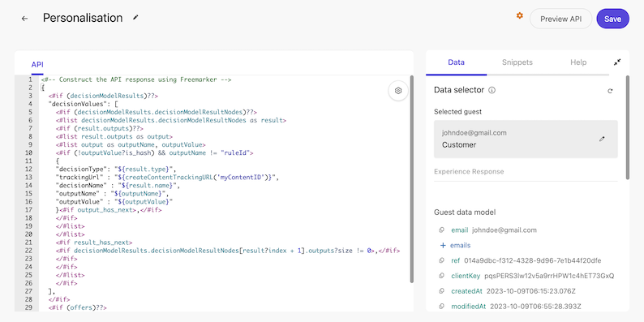This screenshot has width=644, height=322.
Task: Click the "trackingUrl" code line
Action: point(168,177)
